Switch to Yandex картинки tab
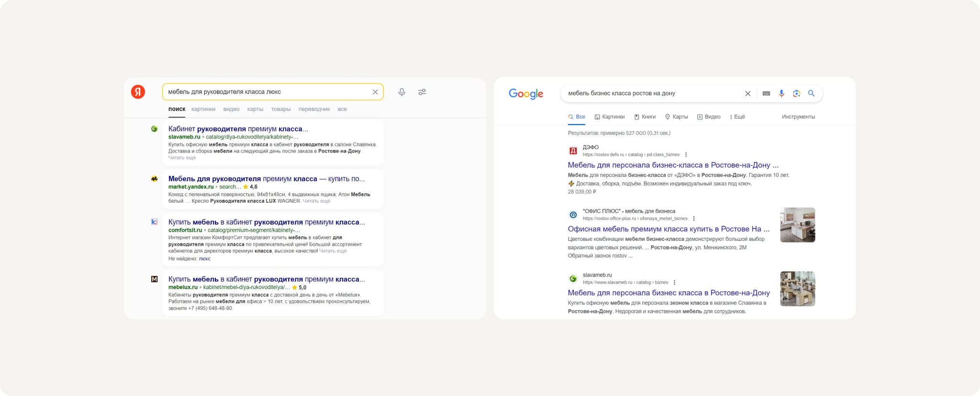The image size is (980, 396). pyautogui.click(x=203, y=109)
